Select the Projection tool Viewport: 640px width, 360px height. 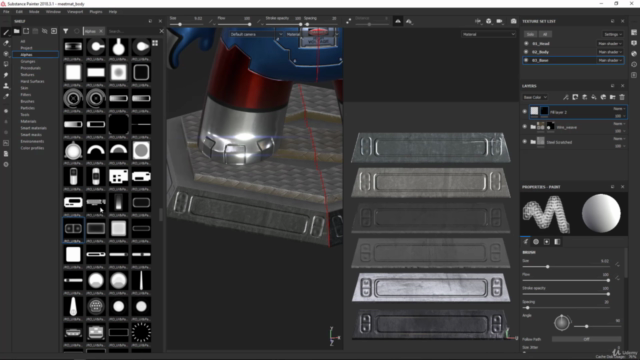[x=6, y=53]
